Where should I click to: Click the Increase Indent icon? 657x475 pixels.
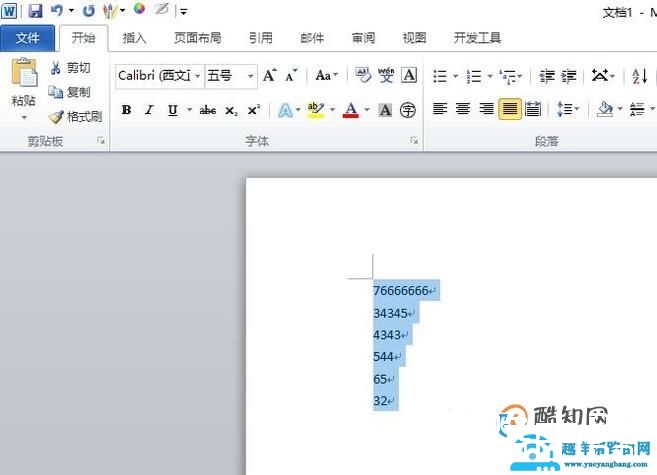pos(569,76)
